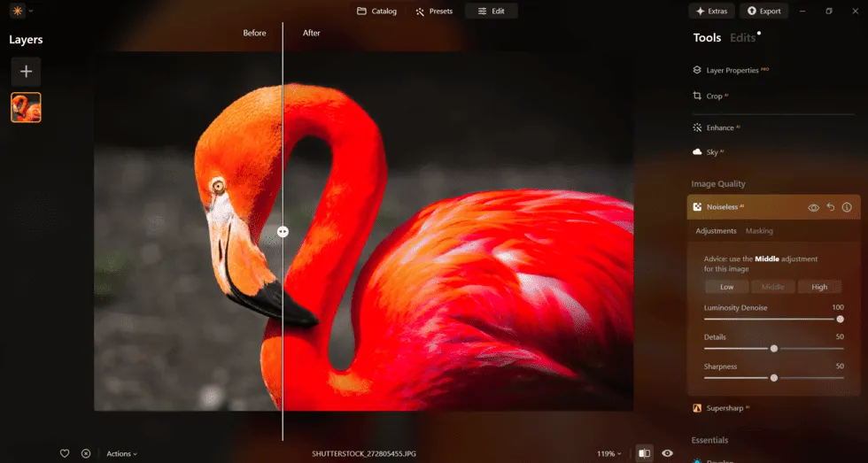
Task: Select the High noise reduction preset
Action: [x=819, y=287]
